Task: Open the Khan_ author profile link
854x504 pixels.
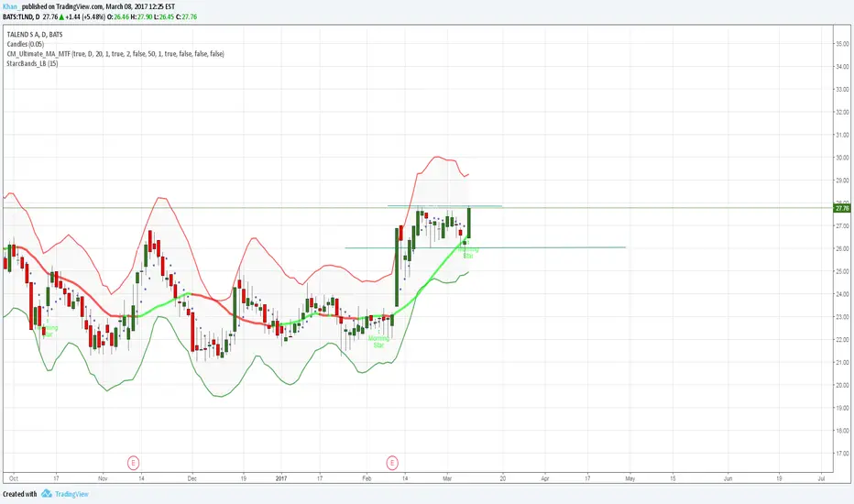Action: coord(11,6)
